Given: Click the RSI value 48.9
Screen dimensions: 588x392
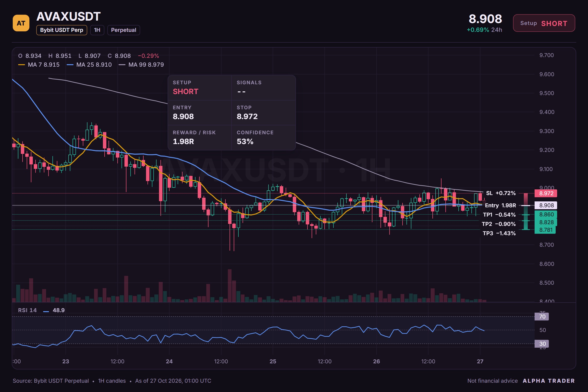Looking at the screenshot, I should pyautogui.click(x=59, y=310).
